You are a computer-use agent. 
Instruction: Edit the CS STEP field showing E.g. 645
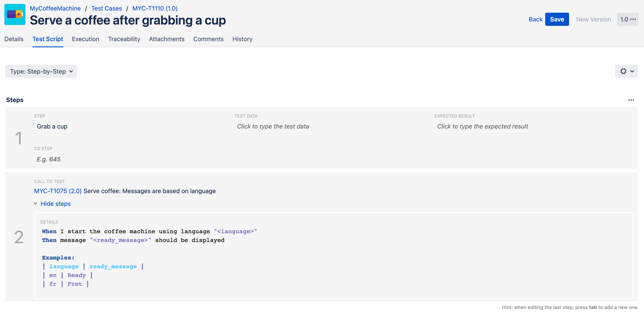tap(49, 159)
